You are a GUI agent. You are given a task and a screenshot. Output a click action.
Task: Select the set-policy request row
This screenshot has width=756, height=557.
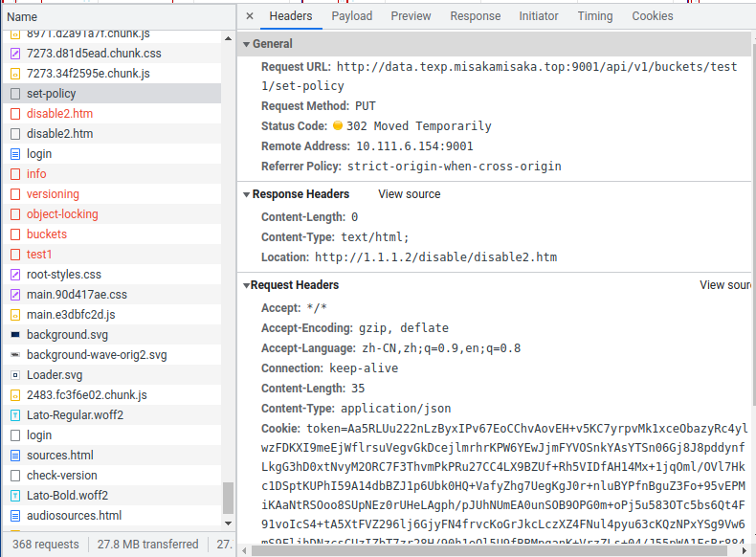(x=112, y=94)
